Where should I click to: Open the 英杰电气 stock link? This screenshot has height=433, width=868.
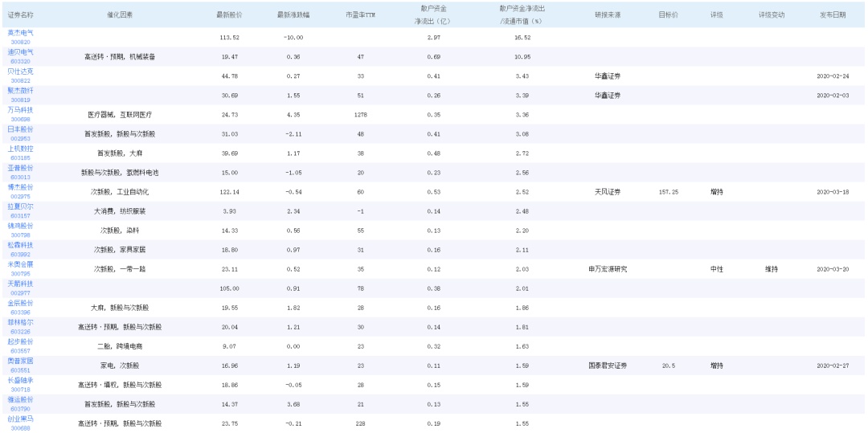coord(20,33)
